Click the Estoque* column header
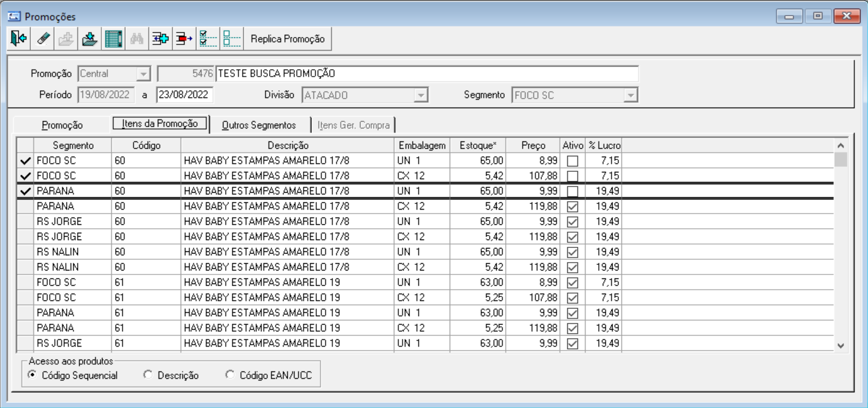This screenshot has width=868, height=408. pyautogui.click(x=478, y=145)
